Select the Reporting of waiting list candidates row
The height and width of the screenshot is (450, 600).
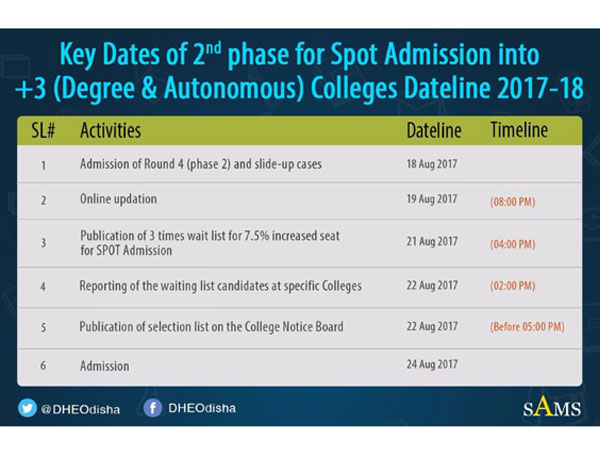click(x=220, y=287)
